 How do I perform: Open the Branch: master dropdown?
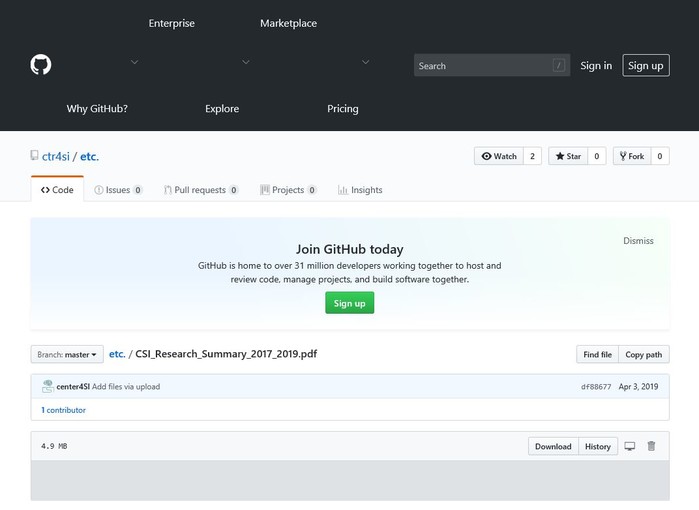(67, 354)
